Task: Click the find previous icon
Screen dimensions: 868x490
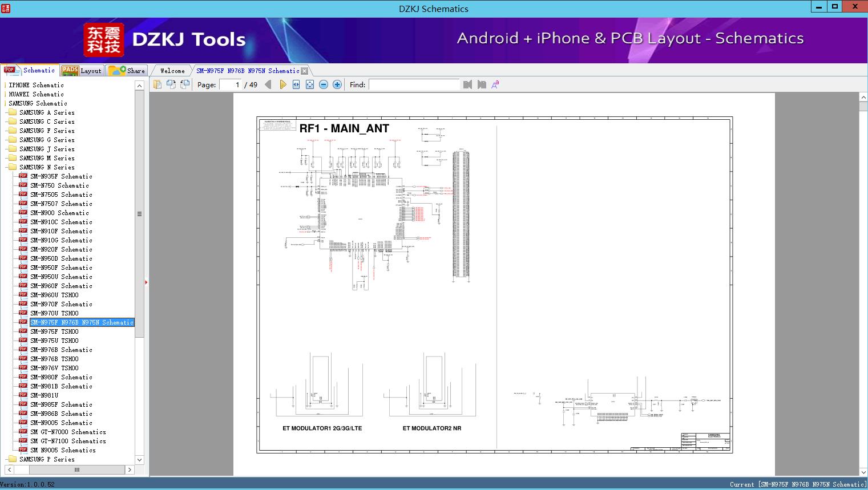Action: pyautogui.click(x=467, y=84)
